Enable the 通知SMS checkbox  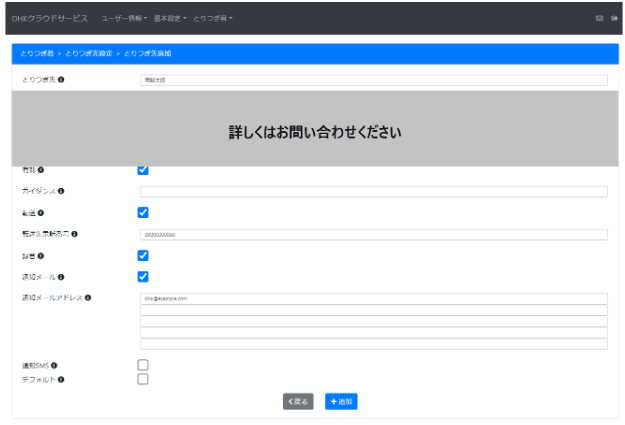click(x=143, y=365)
